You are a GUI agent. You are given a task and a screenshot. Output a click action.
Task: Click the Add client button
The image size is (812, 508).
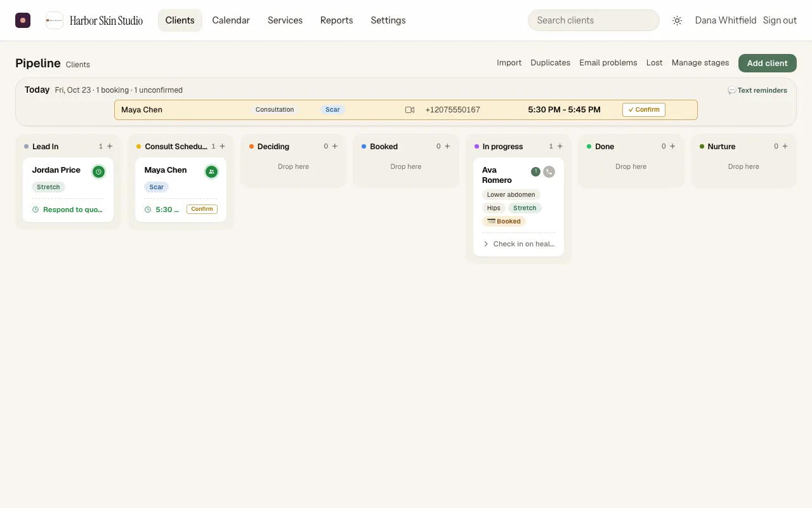(768, 63)
